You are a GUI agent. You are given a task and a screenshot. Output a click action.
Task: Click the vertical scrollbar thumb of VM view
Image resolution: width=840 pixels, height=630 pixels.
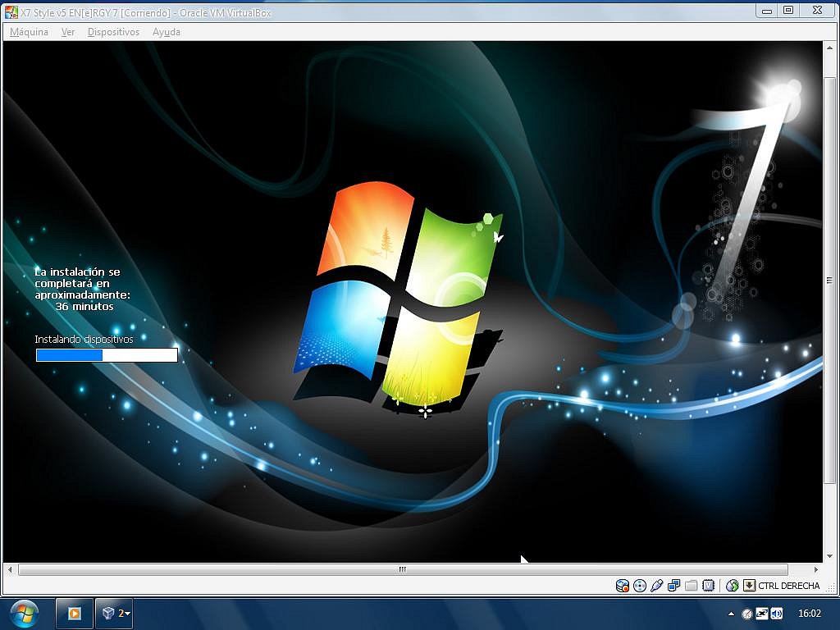tap(830, 280)
